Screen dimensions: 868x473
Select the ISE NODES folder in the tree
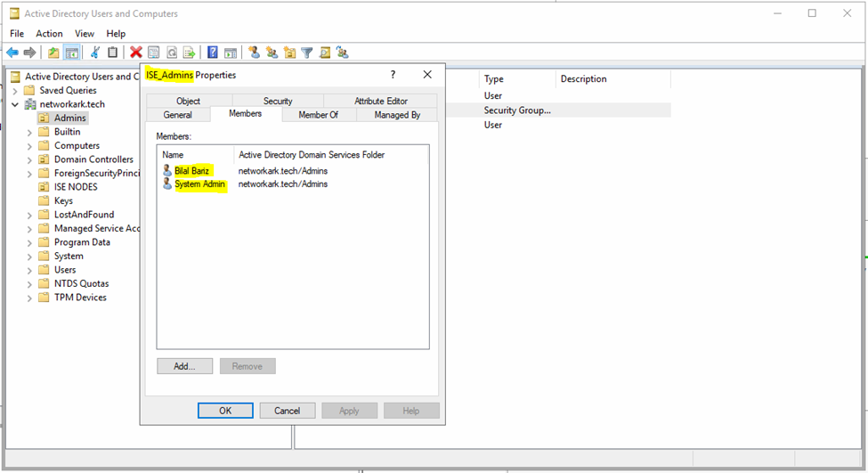pyautogui.click(x=75, y=187)
